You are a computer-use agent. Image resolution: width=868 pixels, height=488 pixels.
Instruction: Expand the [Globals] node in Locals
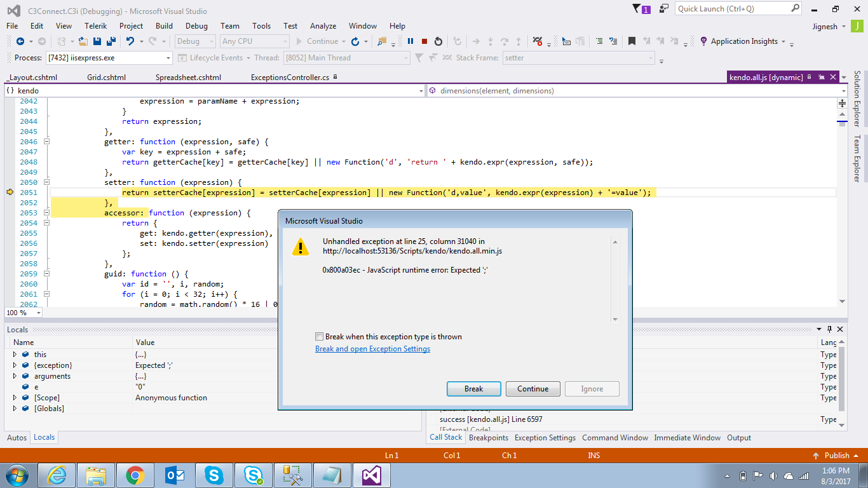(x=15, y=409)
